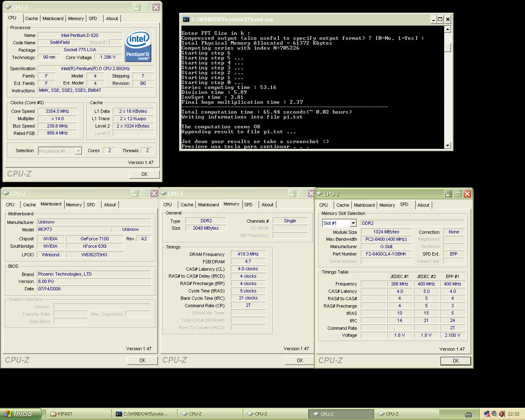Image resolution: width=525 pixels, height=420 pixels.
Task: Click Memory Size 2048 MBytes value
Action: click(x=206, y=228)
